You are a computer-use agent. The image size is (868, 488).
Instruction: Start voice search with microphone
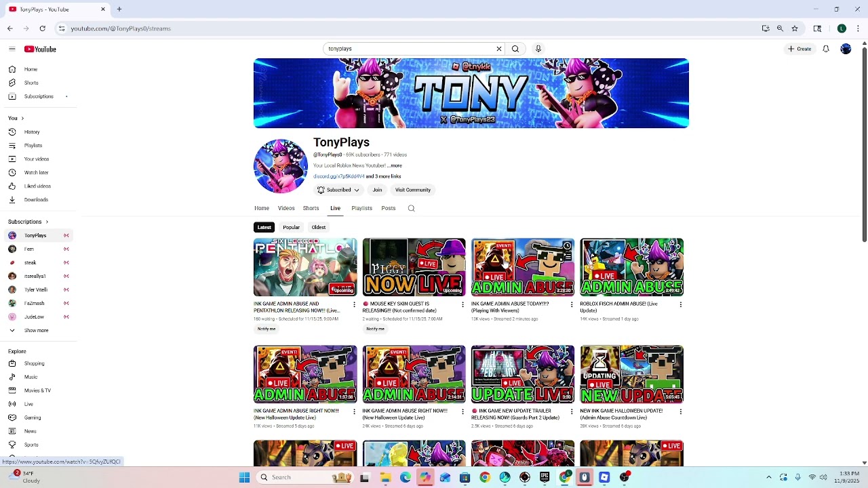538,49
